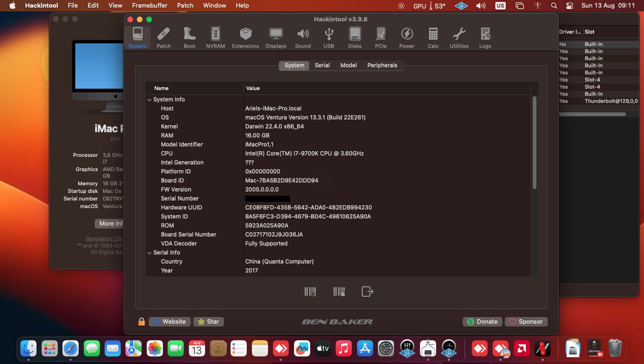
Task: Click the Donate button
Action: 482,321
